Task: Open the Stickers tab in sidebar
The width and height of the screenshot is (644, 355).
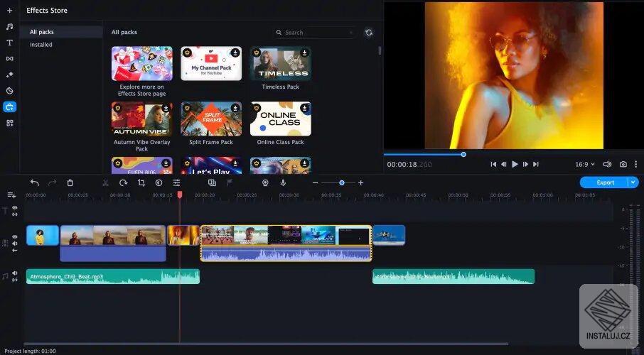Action: tap(10, 91)
